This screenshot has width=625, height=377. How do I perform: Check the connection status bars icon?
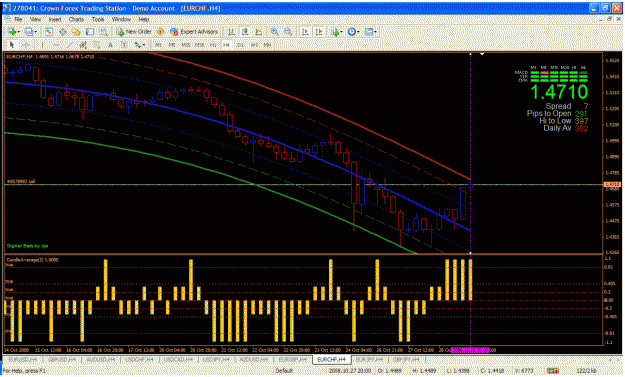tap(552, 371)
